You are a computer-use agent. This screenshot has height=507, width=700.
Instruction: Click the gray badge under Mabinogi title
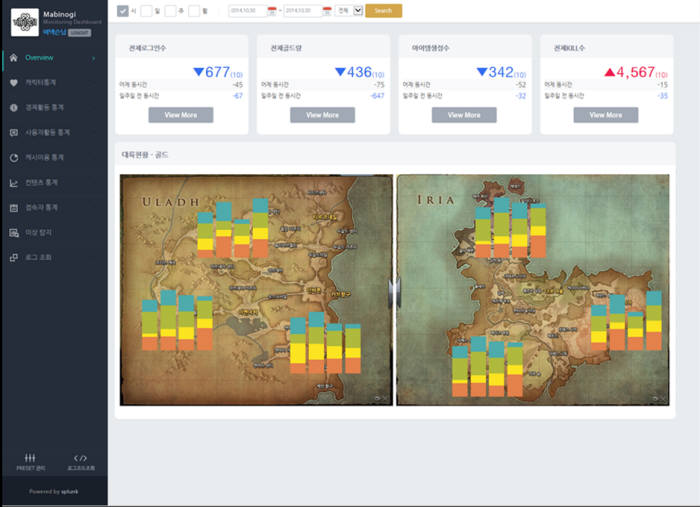80,33
